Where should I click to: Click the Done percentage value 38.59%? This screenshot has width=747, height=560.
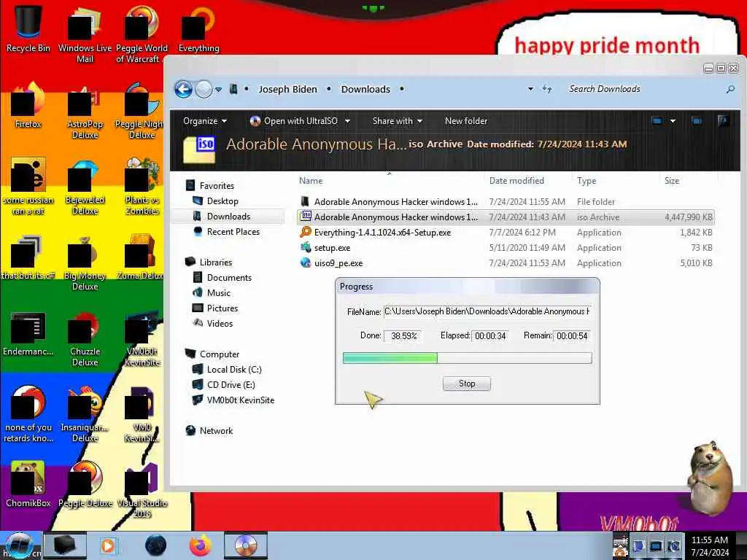(403, 335)
